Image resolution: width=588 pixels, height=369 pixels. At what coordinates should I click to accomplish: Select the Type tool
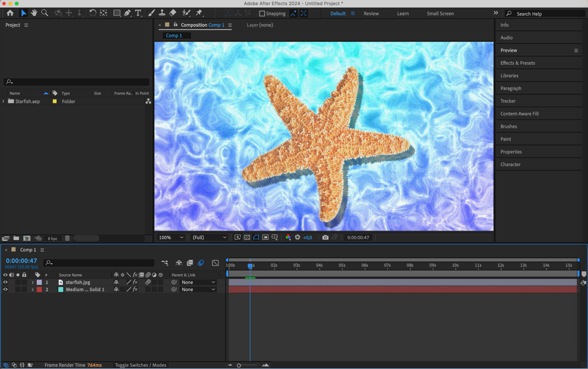coord(138,13)
